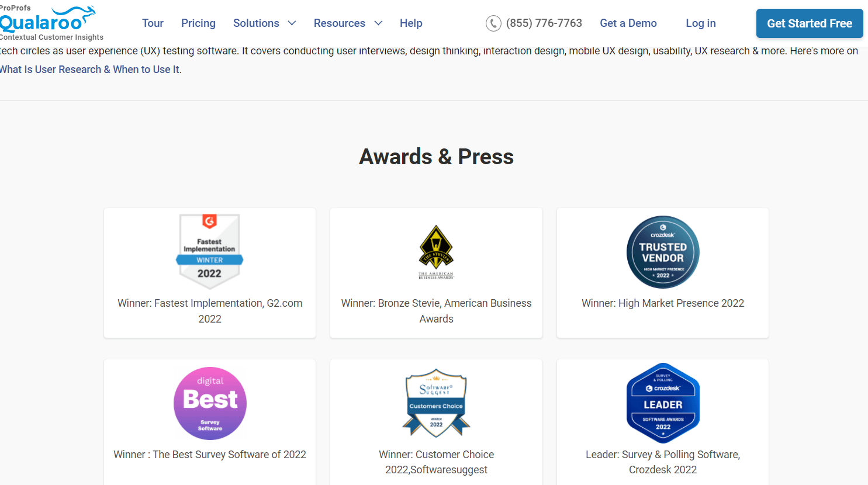Click 'Winner : The Best Survey Software of 2022' caption
The width and height of the screenshot is (868, 485).
[x=210, y=455]
